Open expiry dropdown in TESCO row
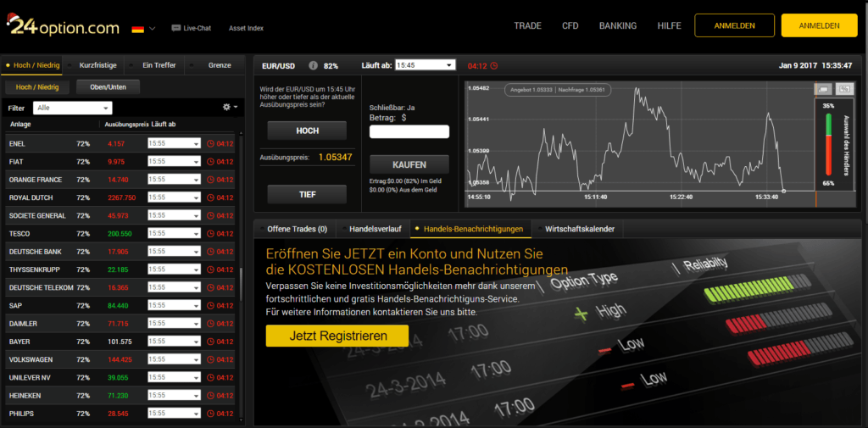Screen dimensions: 868x428 click(x=175, y=234)
